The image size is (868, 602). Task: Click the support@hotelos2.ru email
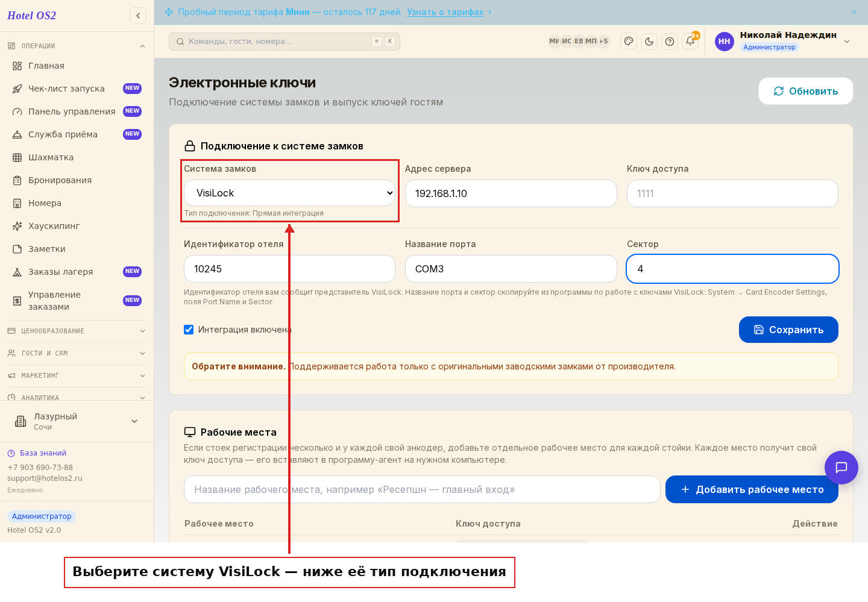(x=45, y=478)
